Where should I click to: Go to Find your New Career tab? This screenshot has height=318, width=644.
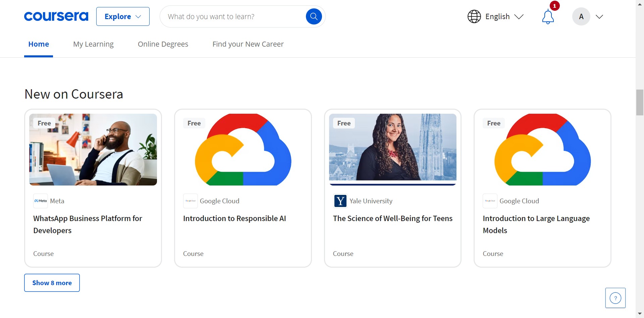coord(248,44)
